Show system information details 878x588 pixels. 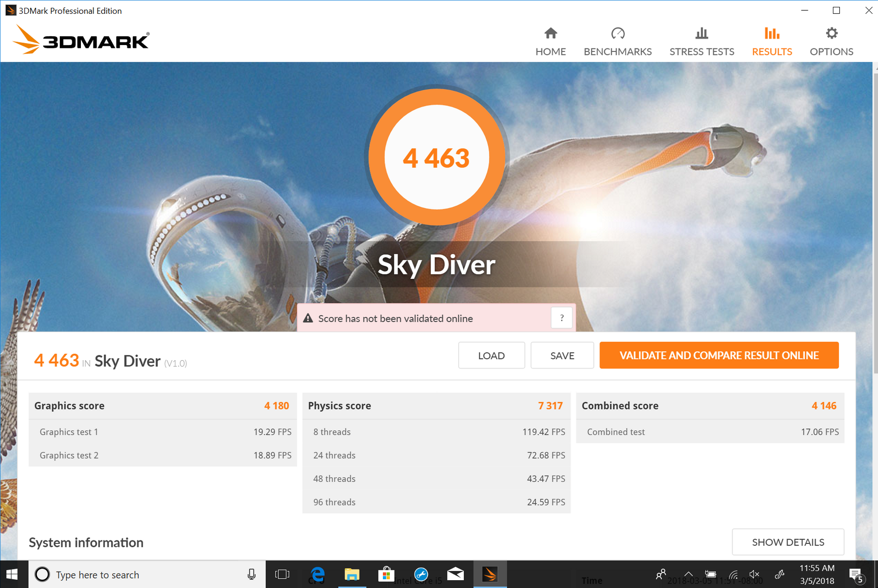tap(788, 542)
